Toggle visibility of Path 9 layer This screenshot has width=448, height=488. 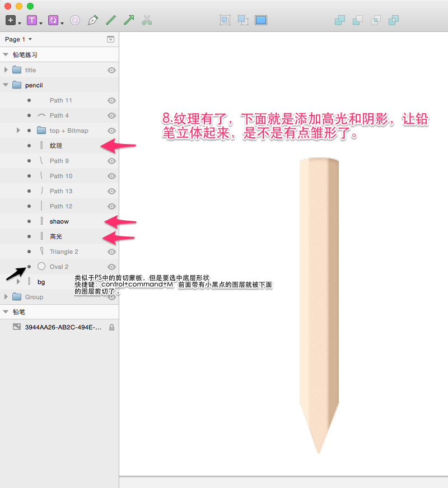[111, 161]
